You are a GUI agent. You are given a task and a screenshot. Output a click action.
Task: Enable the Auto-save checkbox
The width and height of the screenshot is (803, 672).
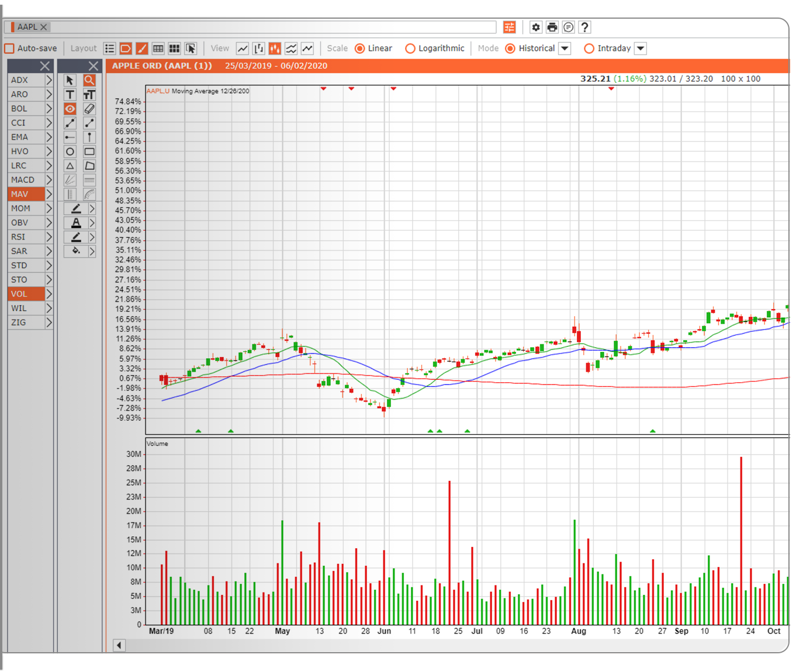coord(9,49)
